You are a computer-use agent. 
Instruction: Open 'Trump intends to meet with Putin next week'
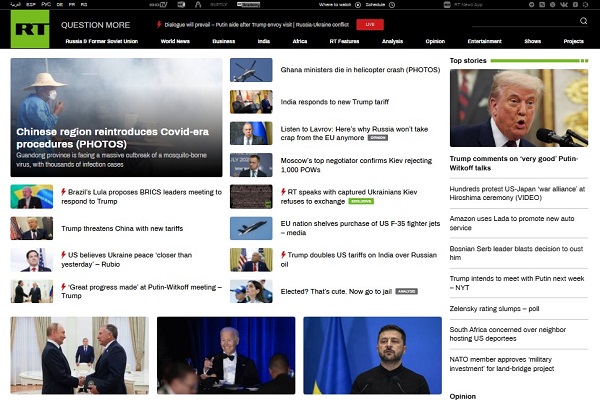click(517, 283)
